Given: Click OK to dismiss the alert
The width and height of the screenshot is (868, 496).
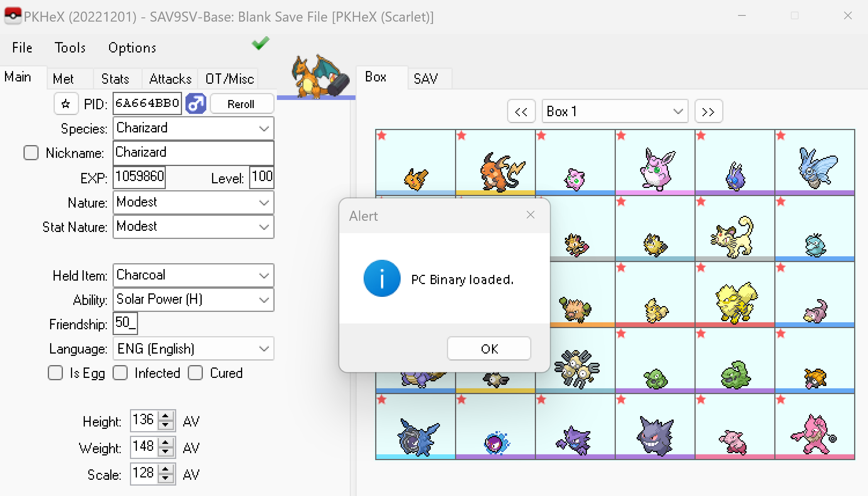Looking at the screenshot, I should pos(489,349).
